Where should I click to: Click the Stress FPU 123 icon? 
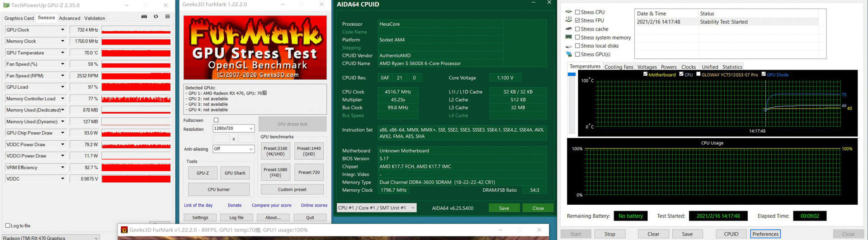(x=569, y=20)
